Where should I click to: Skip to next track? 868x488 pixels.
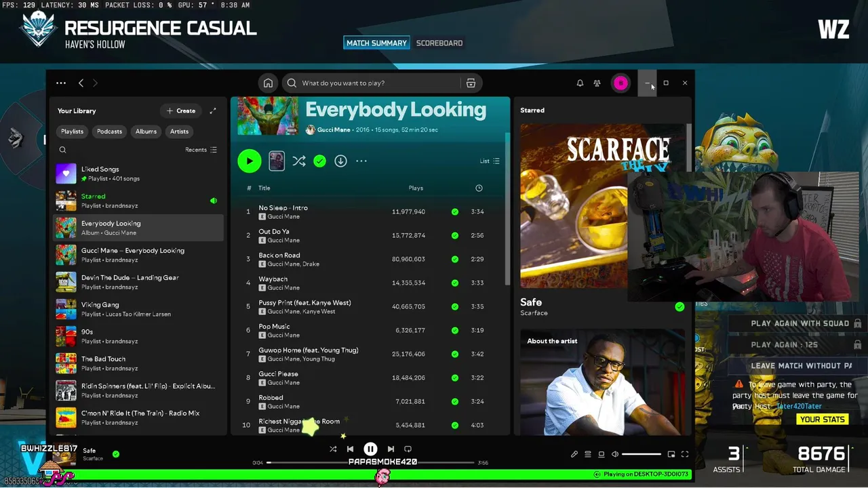(391, 449)
